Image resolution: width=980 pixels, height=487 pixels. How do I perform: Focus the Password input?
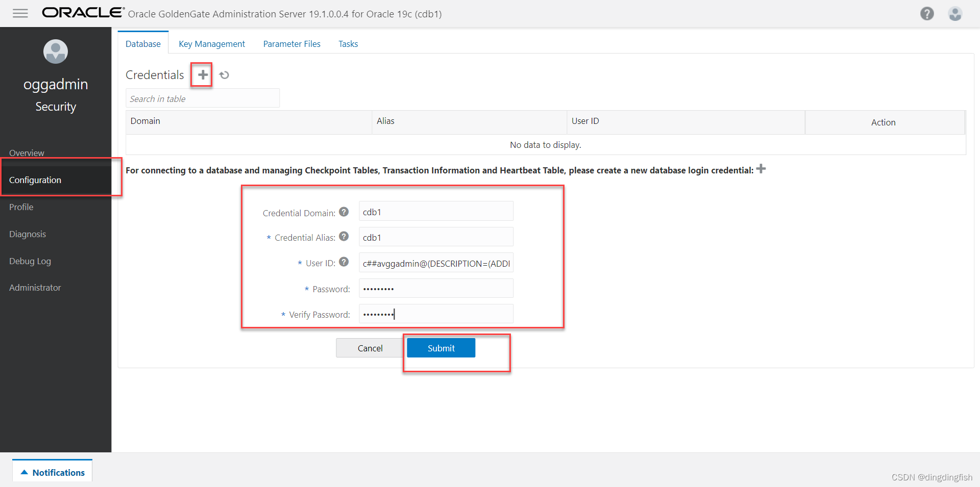(x=436, y=289)
